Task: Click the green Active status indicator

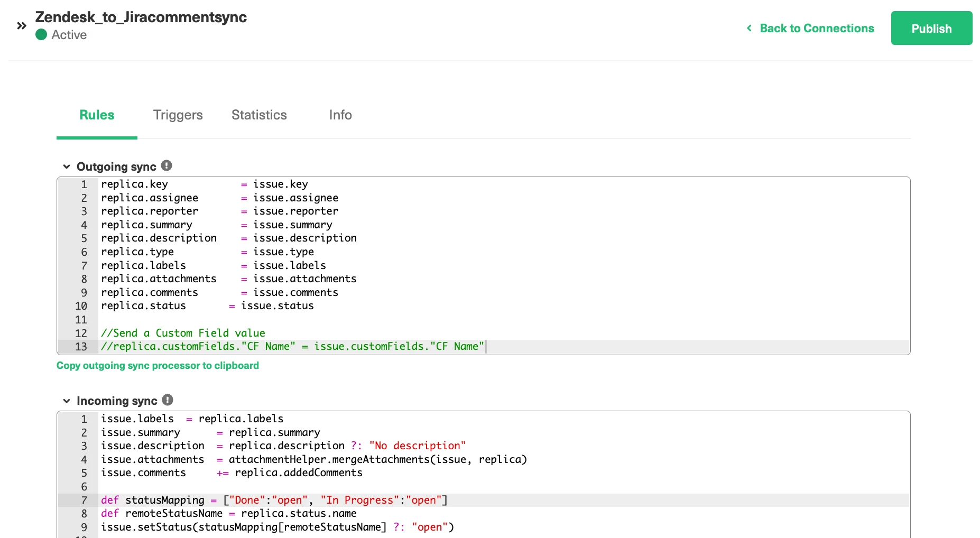Action: click(41, 35)
